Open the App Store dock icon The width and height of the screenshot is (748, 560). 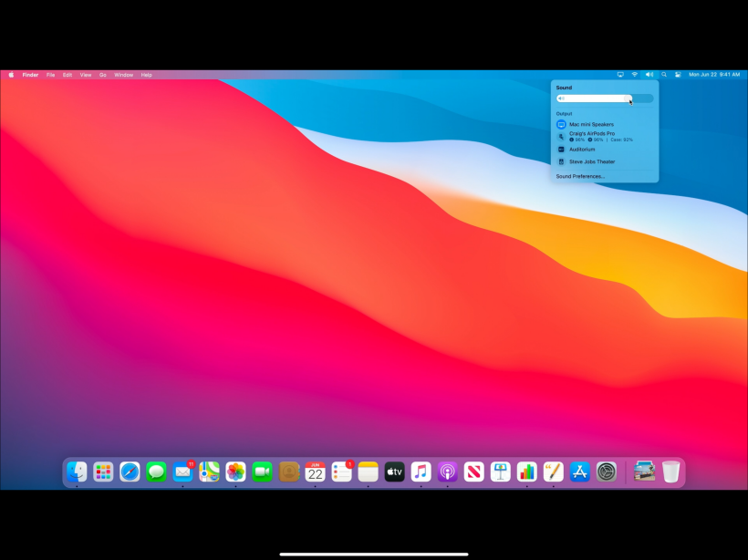point(579,472)
